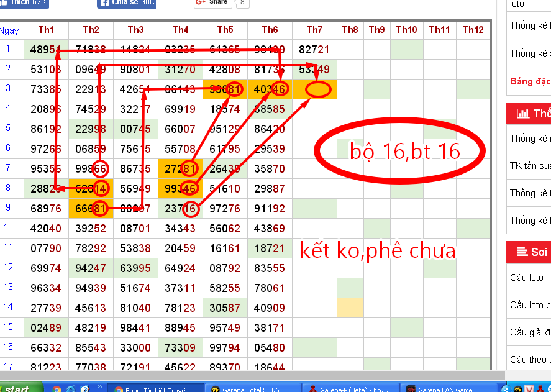
Task: Open the Bảng đặc biệt sidebar link
Action: (x=530, y=81)
